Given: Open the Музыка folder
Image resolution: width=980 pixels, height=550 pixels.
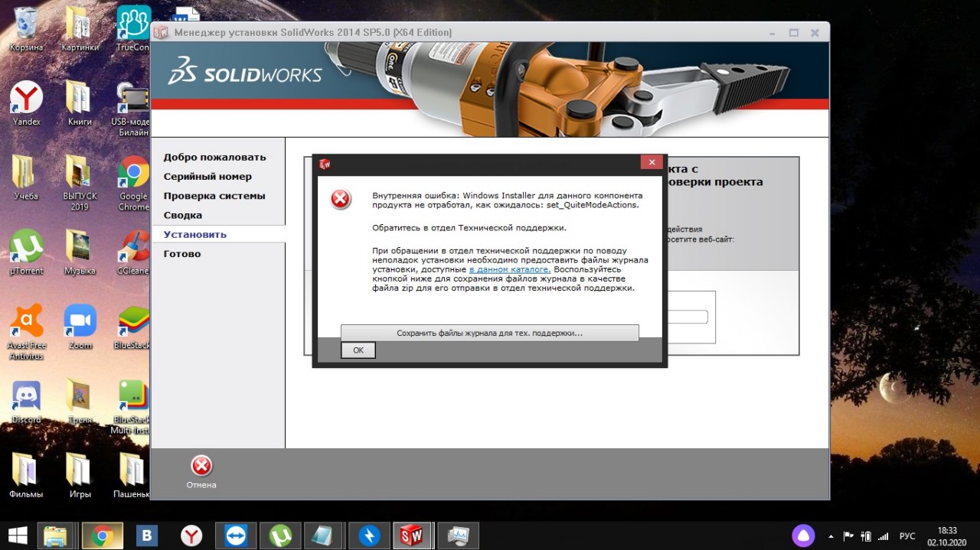Looking at the screenshot, I should [80, 252].
